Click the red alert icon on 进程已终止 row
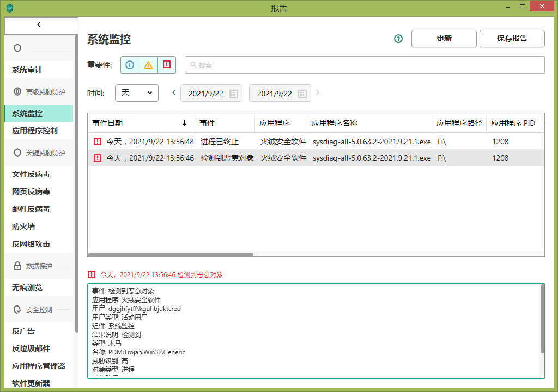Image resolution: width=558 pixels, height=392 pixels. (x=99, y=142)
